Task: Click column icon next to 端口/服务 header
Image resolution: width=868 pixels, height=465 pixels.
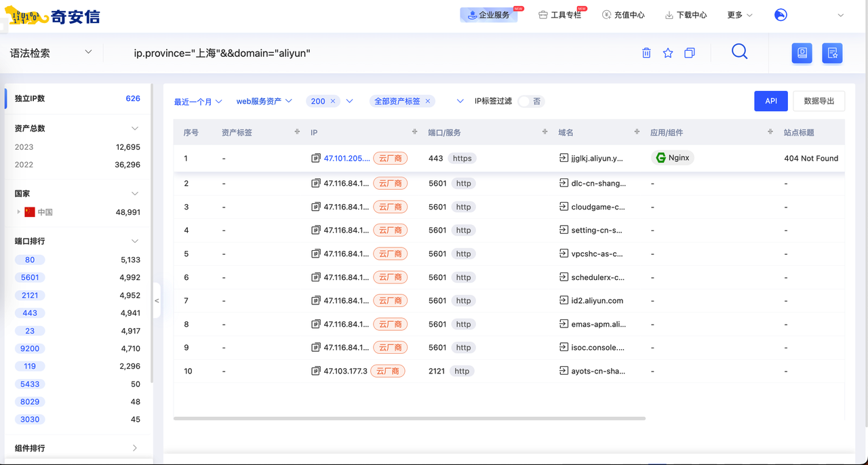Action: point(545,132)
